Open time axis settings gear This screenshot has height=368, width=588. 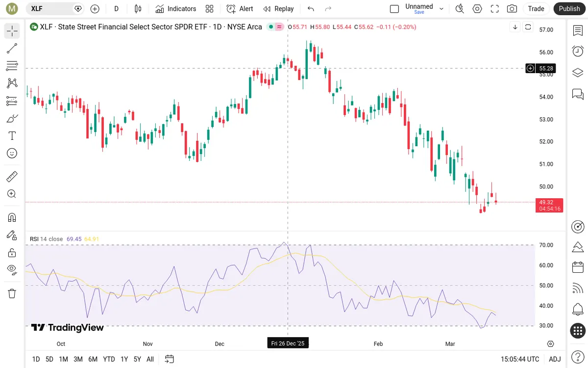pos(551,343)
